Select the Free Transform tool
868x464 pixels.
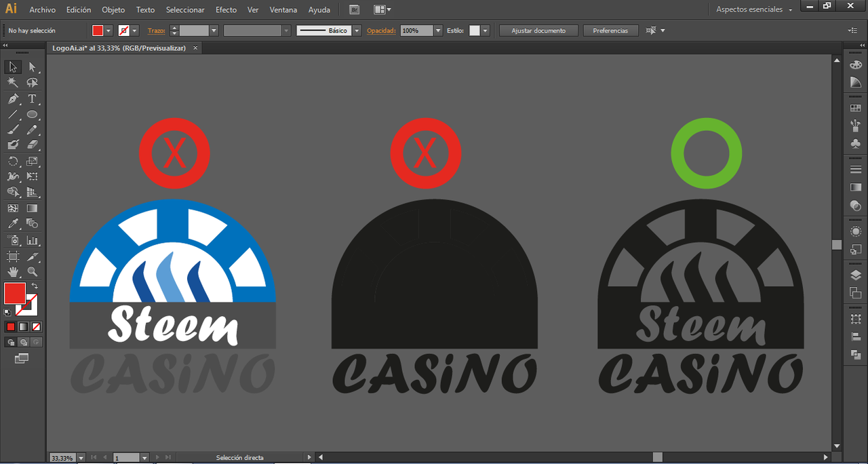(32, 176)
